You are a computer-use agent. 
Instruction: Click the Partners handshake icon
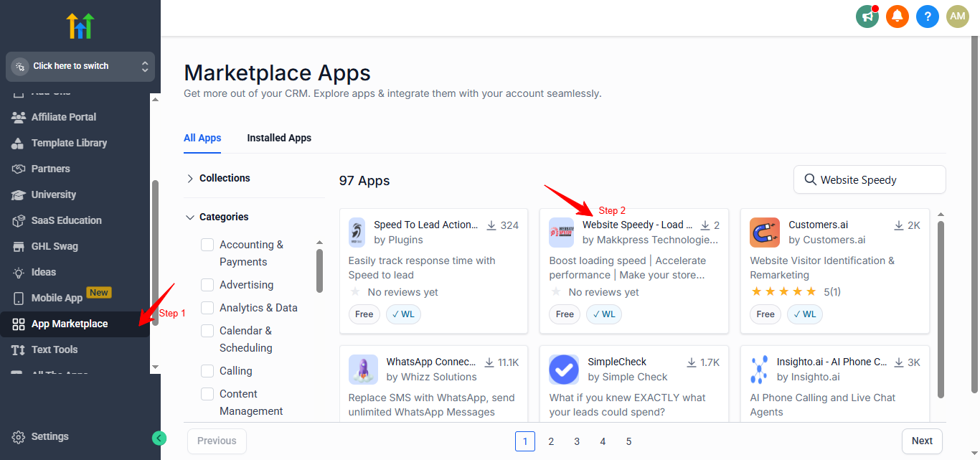(19, 169)
